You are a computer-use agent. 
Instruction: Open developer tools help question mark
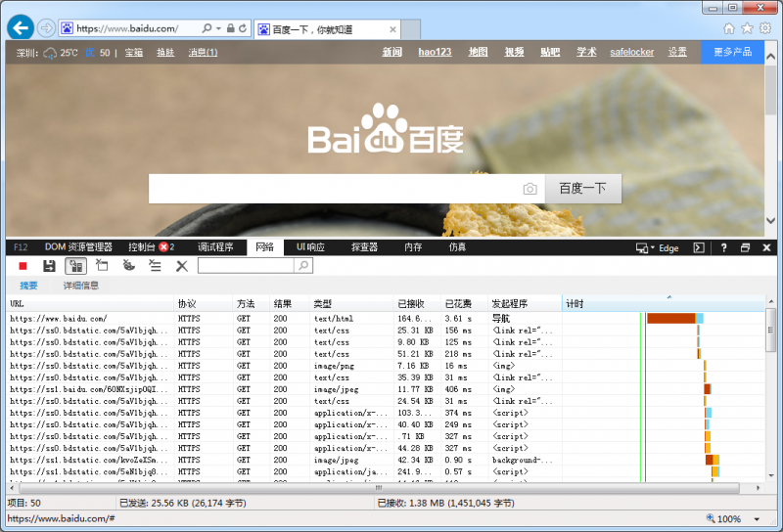tap(723, 247)
